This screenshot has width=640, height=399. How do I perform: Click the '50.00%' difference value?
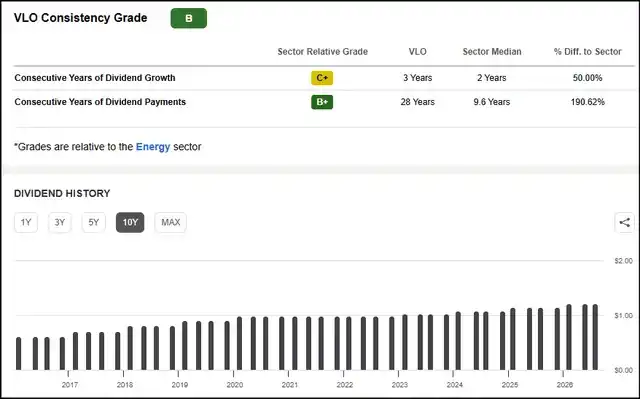click(587, 78)
